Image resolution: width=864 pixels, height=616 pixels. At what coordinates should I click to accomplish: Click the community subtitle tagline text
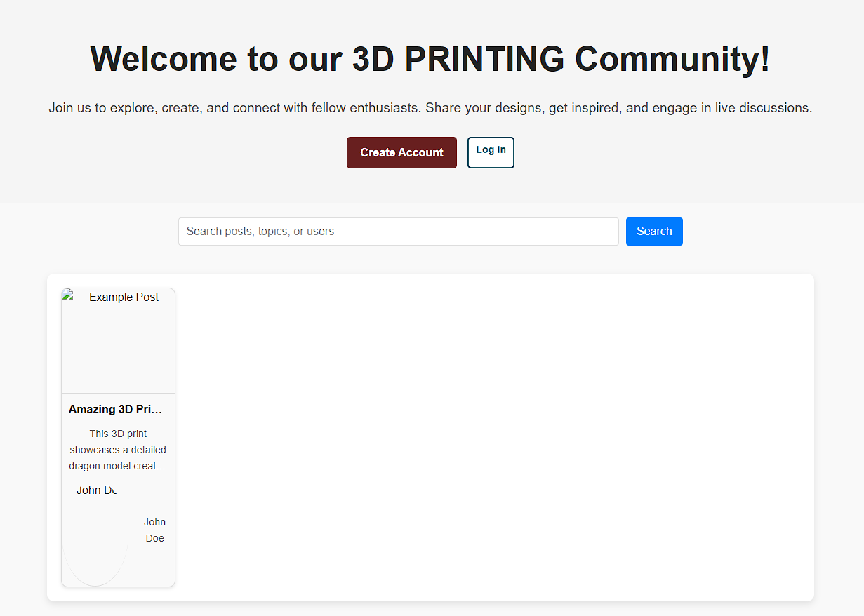tap(430, 107)
